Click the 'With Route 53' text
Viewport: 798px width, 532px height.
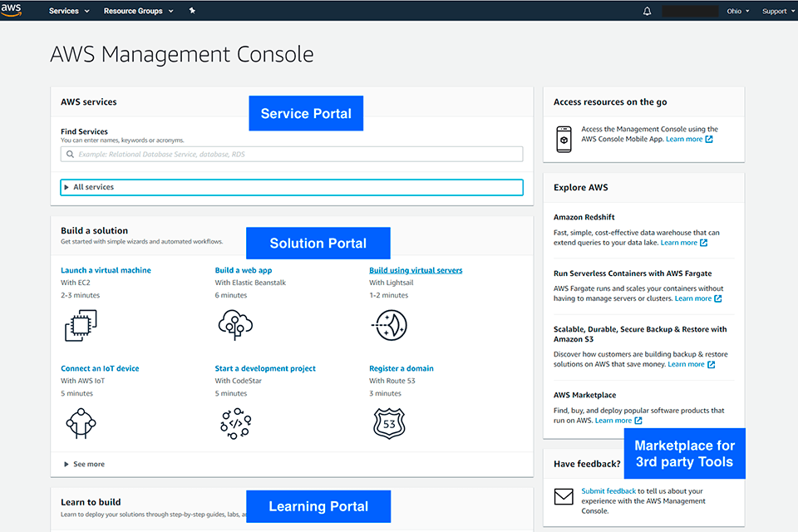pos(392,382)
